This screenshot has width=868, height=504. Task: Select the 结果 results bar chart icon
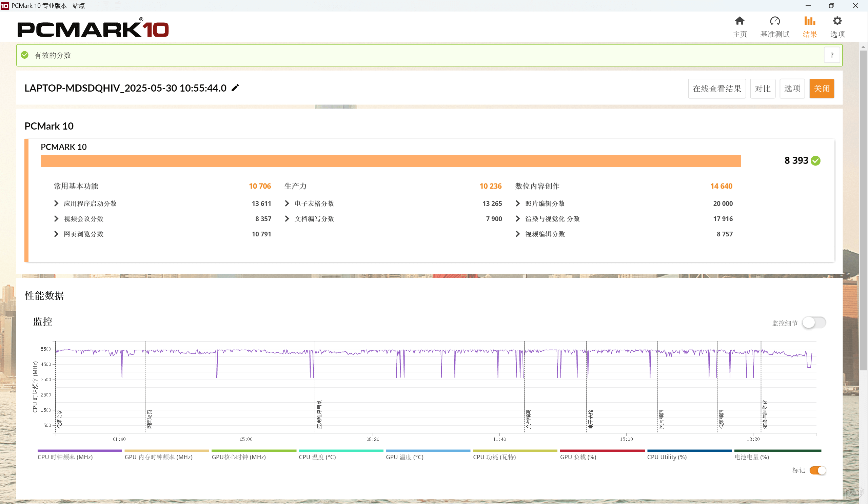coord(810,21)
